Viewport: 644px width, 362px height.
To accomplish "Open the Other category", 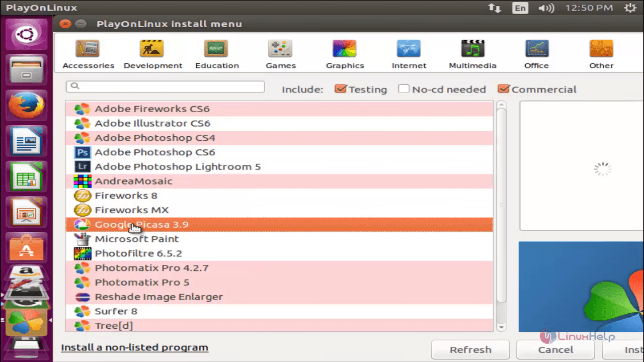I will click(x=601, y=54).
